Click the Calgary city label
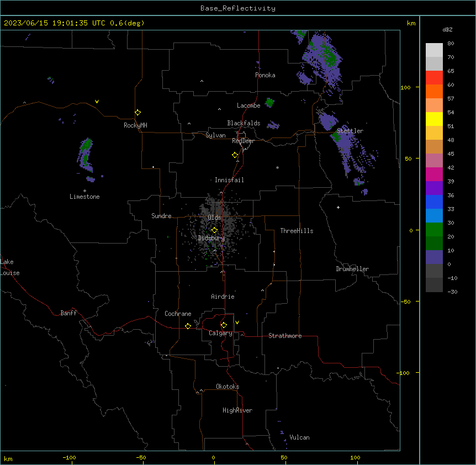This screenshot has width=476, height=465. point(220,333)
